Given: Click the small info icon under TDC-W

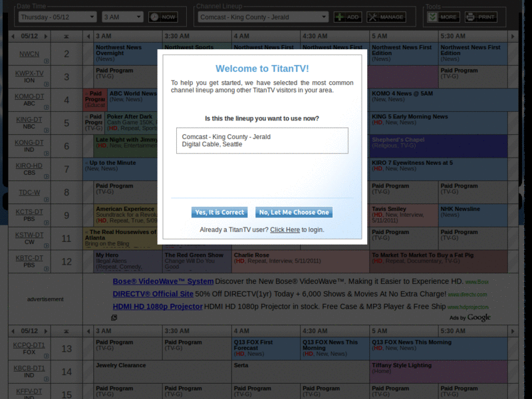Looking at the screenshot, I should (x=47, y=199).
